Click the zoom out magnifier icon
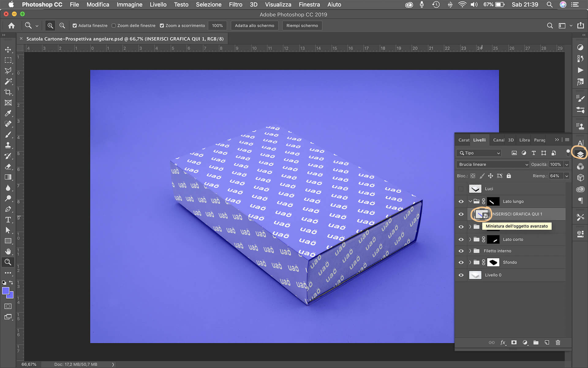The width and height of the screenshot is (588, 368). click(x=62, y=26)
